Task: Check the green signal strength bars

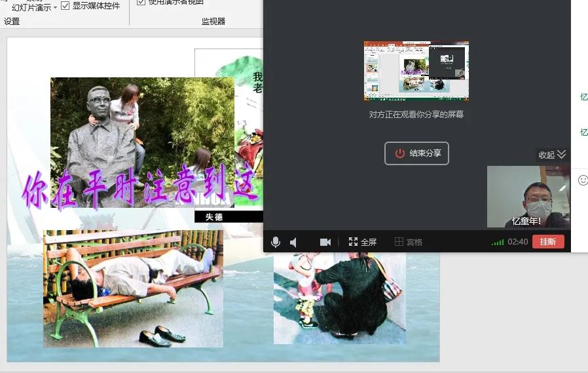Action: pos(498,243)
